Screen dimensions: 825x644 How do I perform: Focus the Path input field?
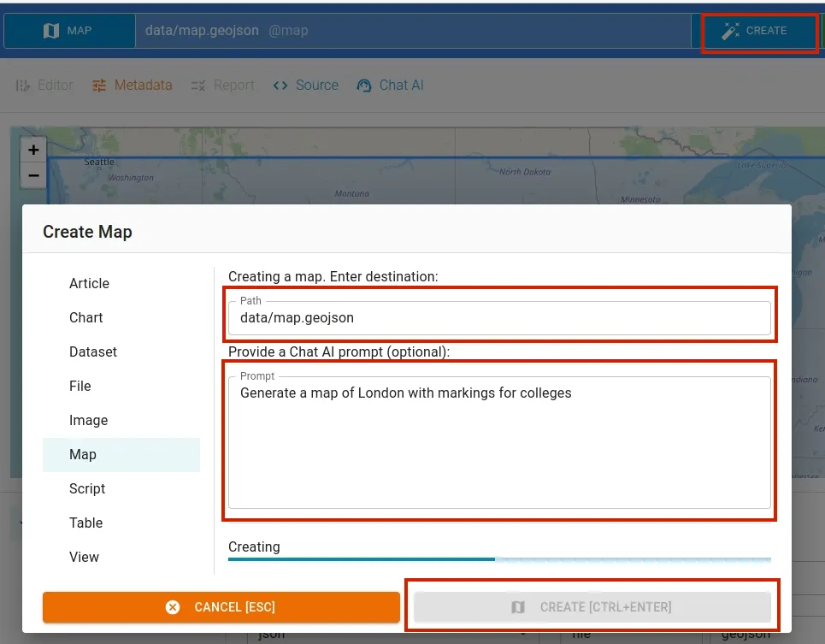[x=499, y=318]
